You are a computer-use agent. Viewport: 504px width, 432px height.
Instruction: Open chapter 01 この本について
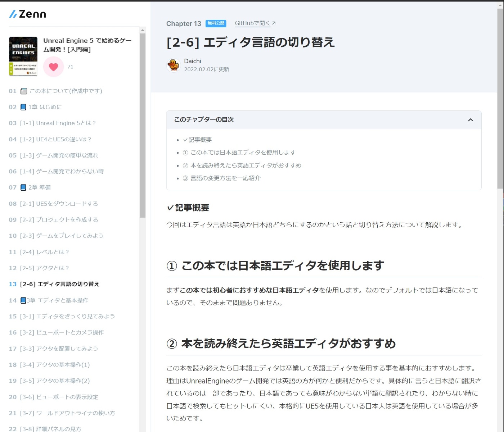click(x=55, y=91)
